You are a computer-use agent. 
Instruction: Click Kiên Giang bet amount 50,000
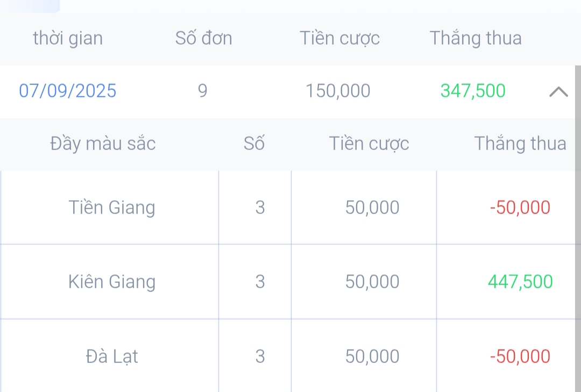click(372, 282)
